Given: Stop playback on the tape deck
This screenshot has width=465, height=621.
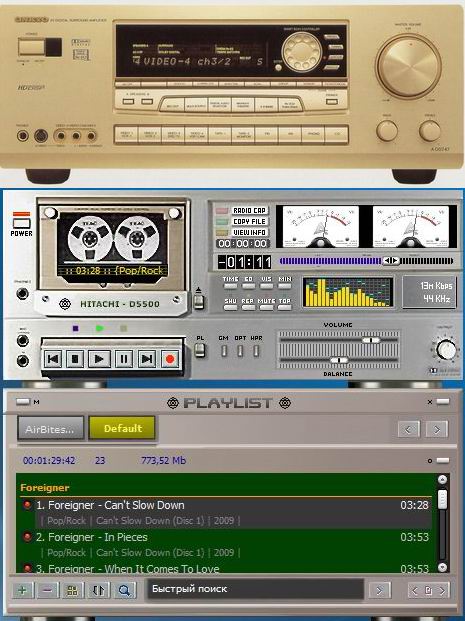Looking at the screenshot, I should (x=75, y=359).
